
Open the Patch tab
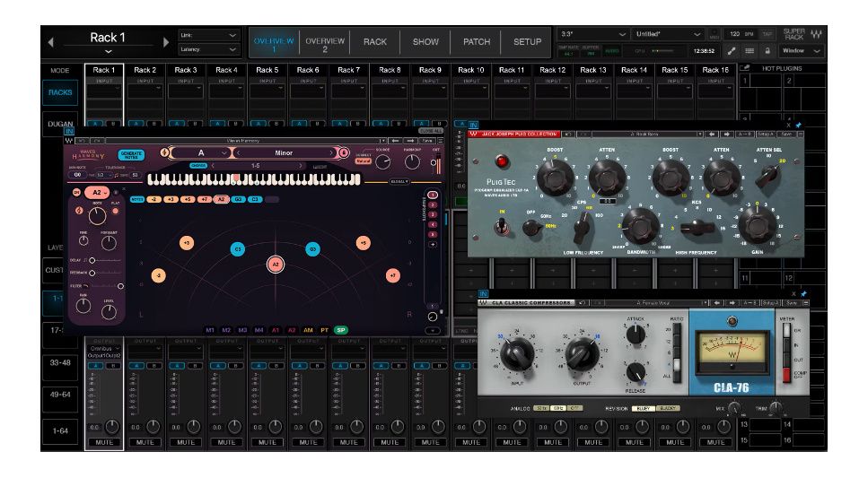pos(476,42)
